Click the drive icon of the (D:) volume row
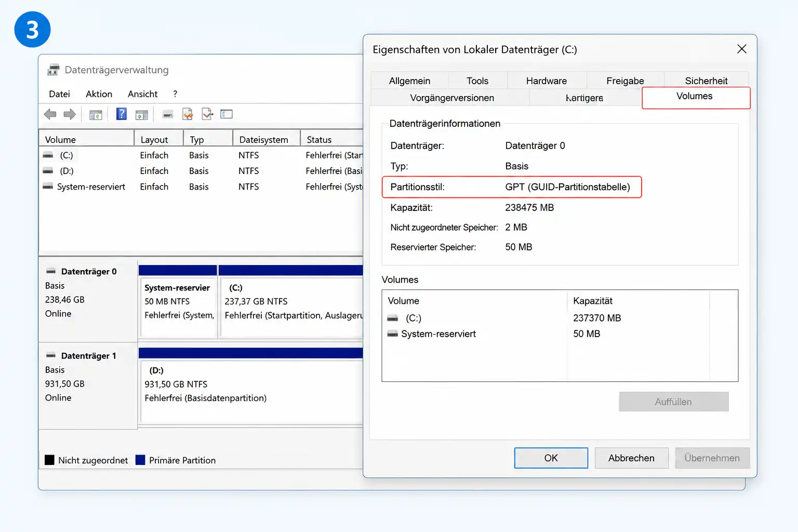This screenshot has width=798, height=532. (48, 170)
